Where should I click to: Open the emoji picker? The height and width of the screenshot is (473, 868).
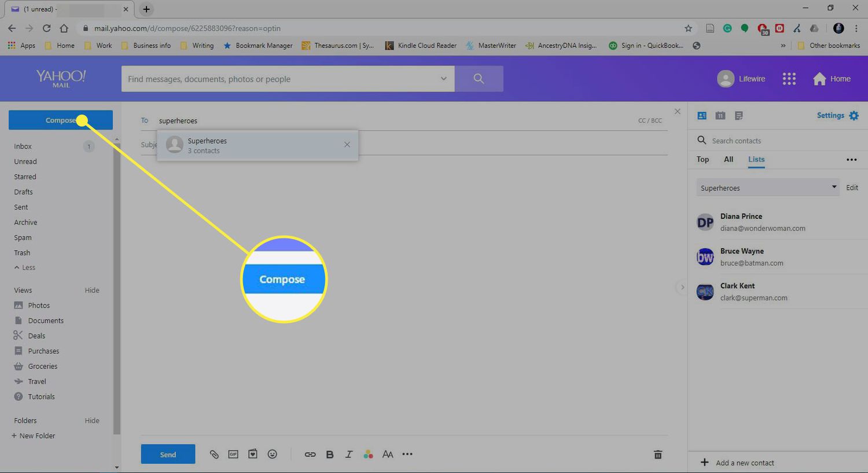coord(273,454)
